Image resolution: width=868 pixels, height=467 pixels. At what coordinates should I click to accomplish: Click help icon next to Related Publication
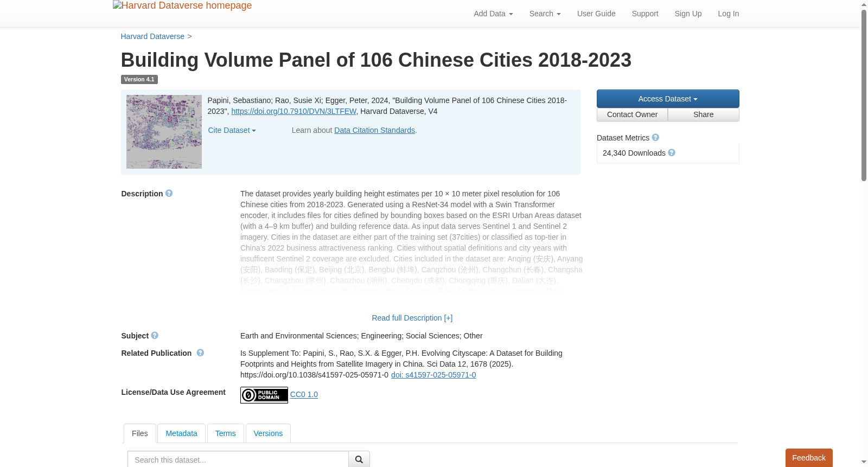coord(200,353)
